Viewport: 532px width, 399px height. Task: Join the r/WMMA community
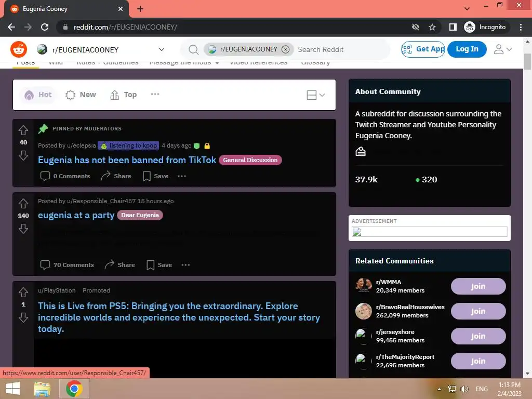click(478, 286)
